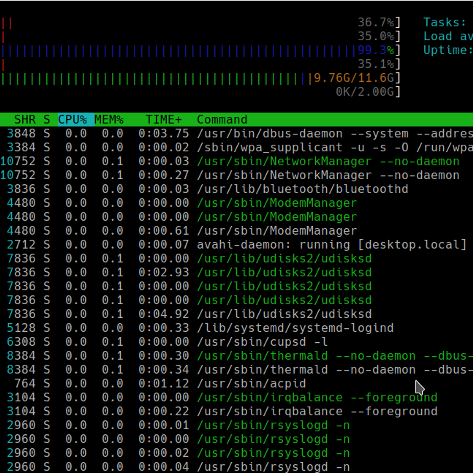Click the Command column header

(x=222, y=119)
